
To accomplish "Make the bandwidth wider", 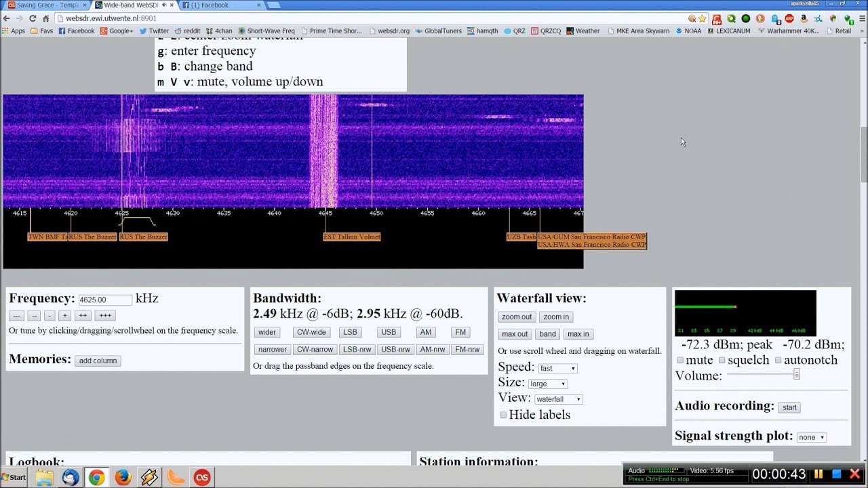I will pos(267,332).
